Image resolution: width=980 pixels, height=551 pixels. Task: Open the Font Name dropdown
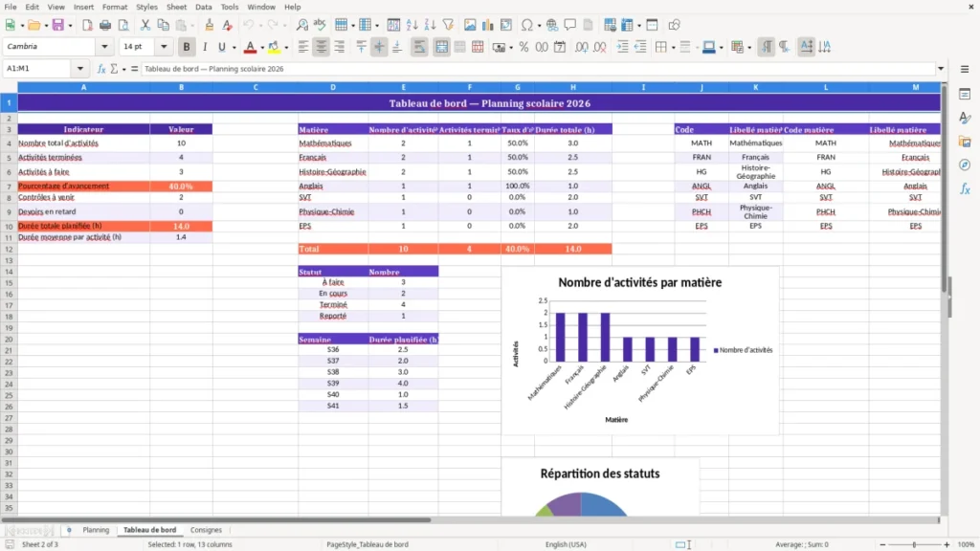[104, 47]
